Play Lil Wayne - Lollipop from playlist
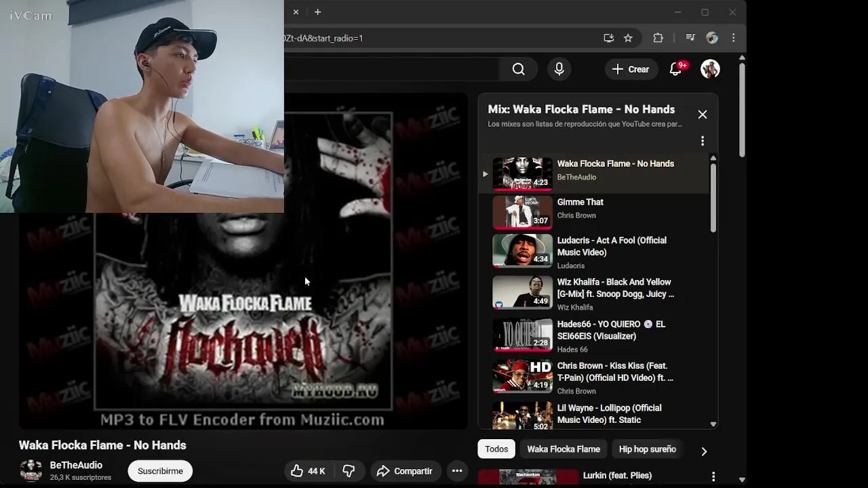 [x=593, y=415]
